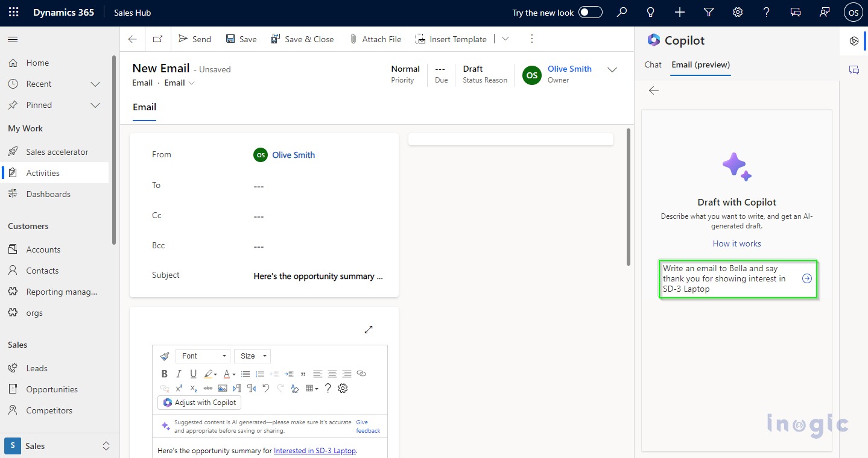Increase indent in the email body
The image size is (868, 458).
(x=289, y=374)
